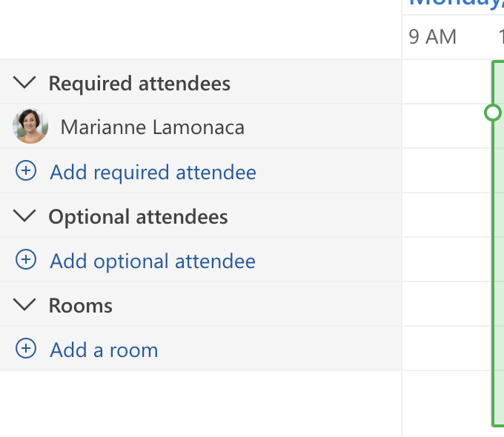Click the Add a room row's 9 AM slot
The height and width of the screenshot is (437, 504).
(445, 349)
